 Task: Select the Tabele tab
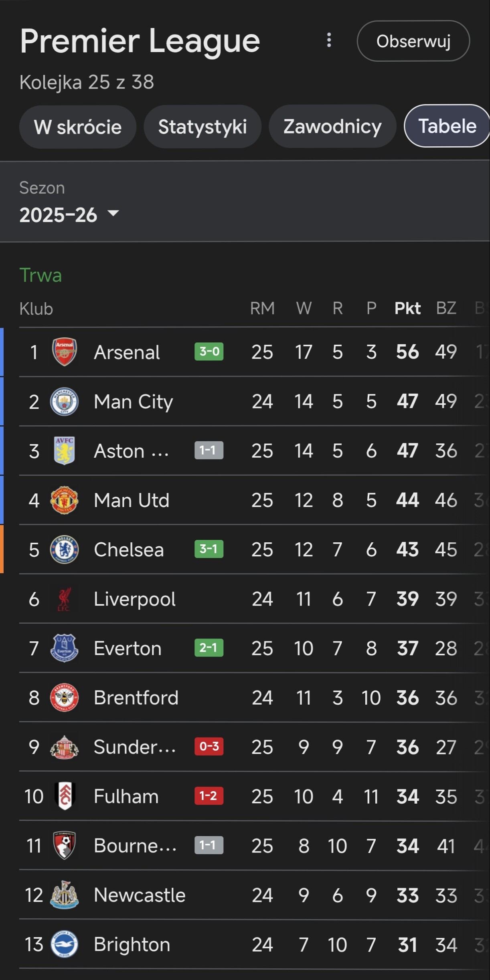[447, 126]
